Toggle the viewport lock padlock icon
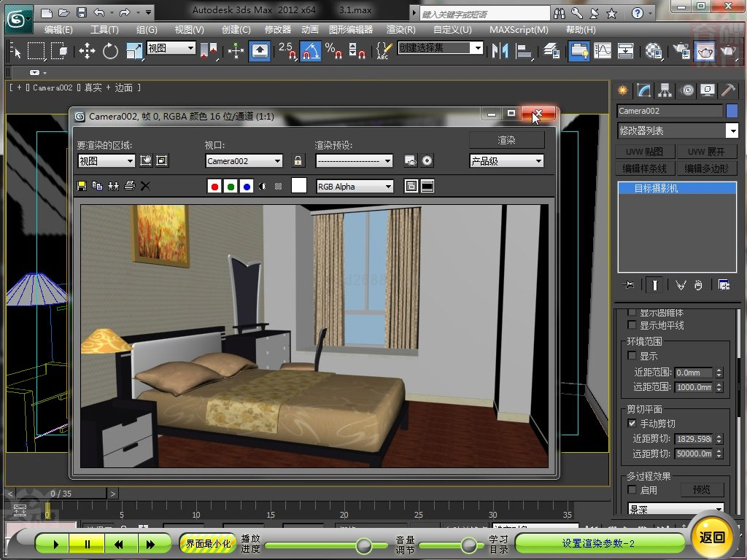The height and width of the screenshot is (560, 747). (x=298, y=161)
